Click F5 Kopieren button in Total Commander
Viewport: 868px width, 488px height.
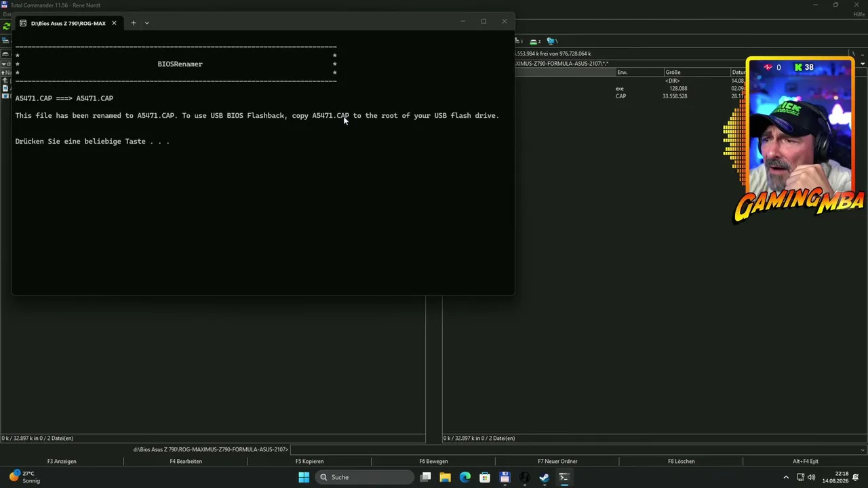tap(309, 462)
